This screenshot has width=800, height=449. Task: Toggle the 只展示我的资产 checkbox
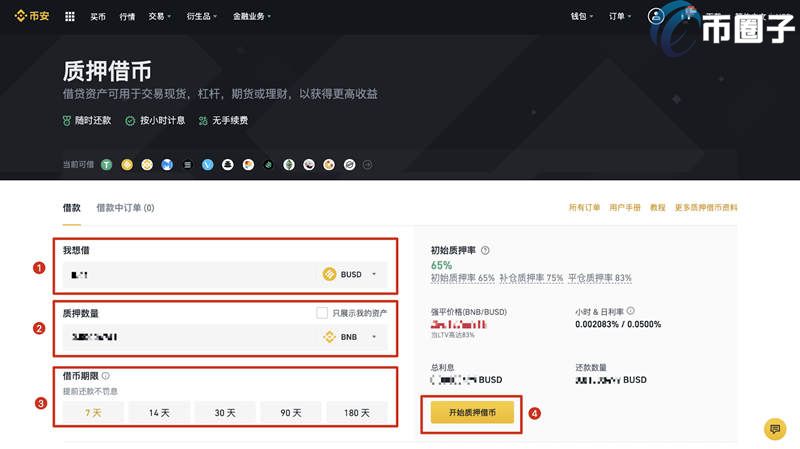322,313
